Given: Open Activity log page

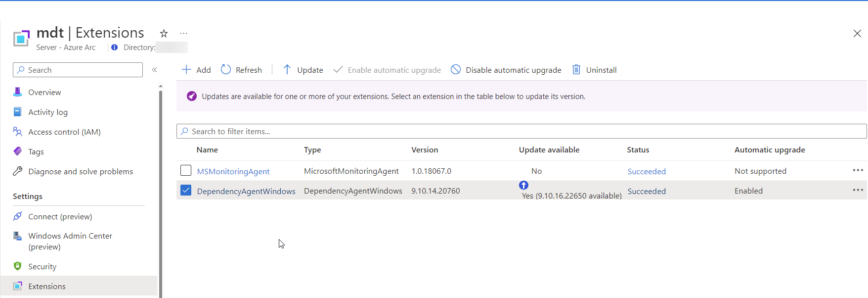Looking at the screenshot, I should coord(48,112).
